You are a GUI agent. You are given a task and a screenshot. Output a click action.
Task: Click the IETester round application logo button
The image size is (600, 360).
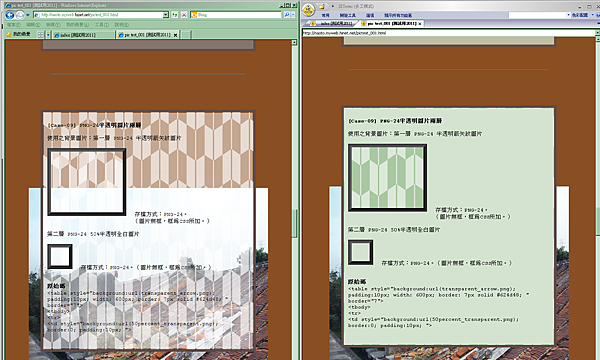[x=308, y=10]
